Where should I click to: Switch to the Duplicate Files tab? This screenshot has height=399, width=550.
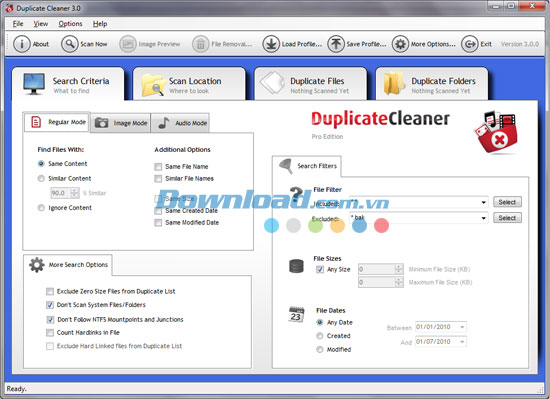[310, 84]
